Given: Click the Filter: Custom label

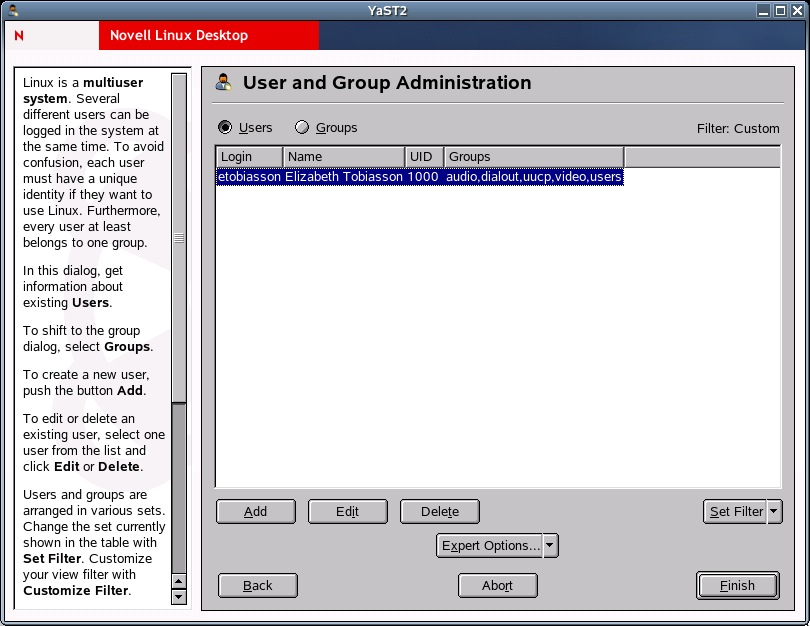Looking at the screenshot, I should pos(738,129).
